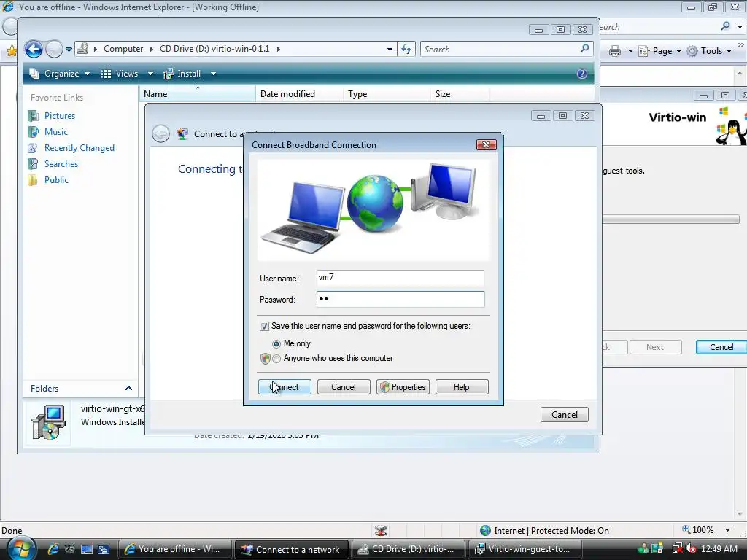This screenshot has height=560, width=747.
Task: Click the Explorer back navigation button
Action: 34,49
